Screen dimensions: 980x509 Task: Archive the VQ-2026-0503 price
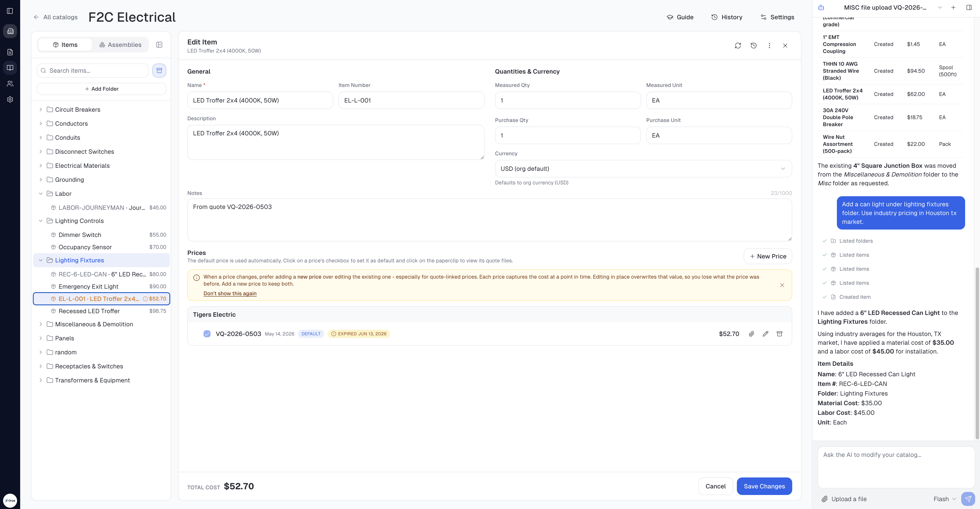(x=779, y=334)
